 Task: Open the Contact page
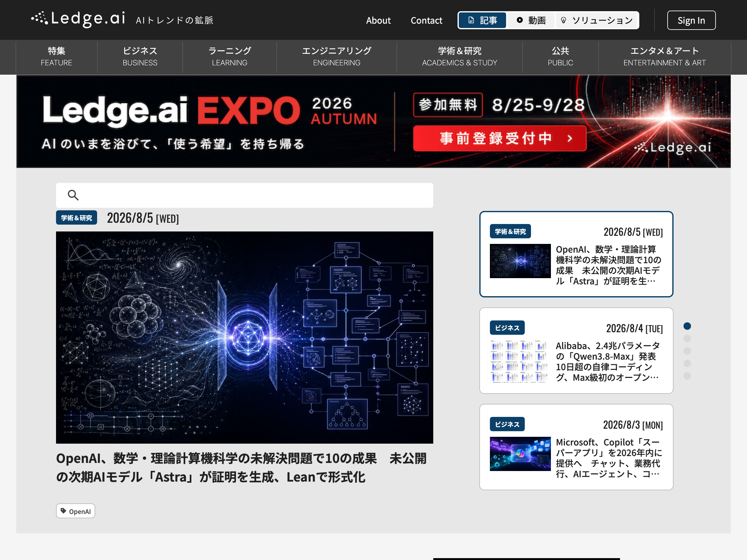pyautogui.click(x=426, y=20)
